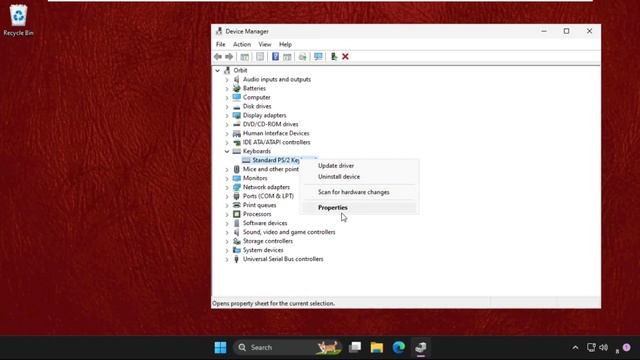This screenshot has height=360, width=640.
Task: Open the View menu
Action: click(264, 44)
